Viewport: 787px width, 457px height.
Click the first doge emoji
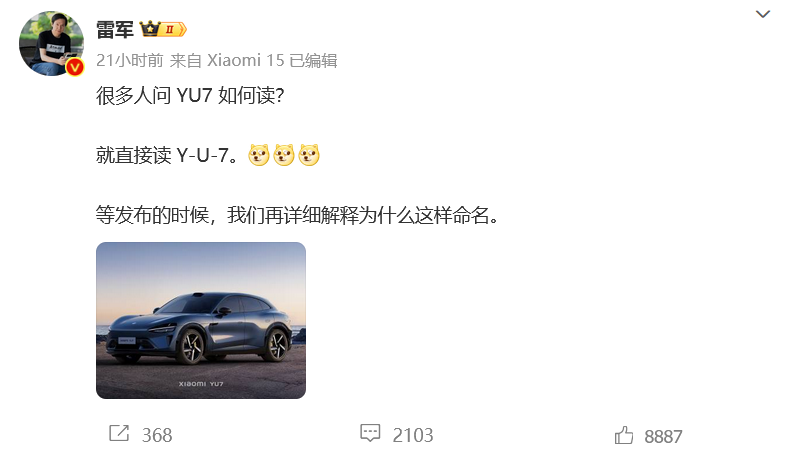point(259,155)
